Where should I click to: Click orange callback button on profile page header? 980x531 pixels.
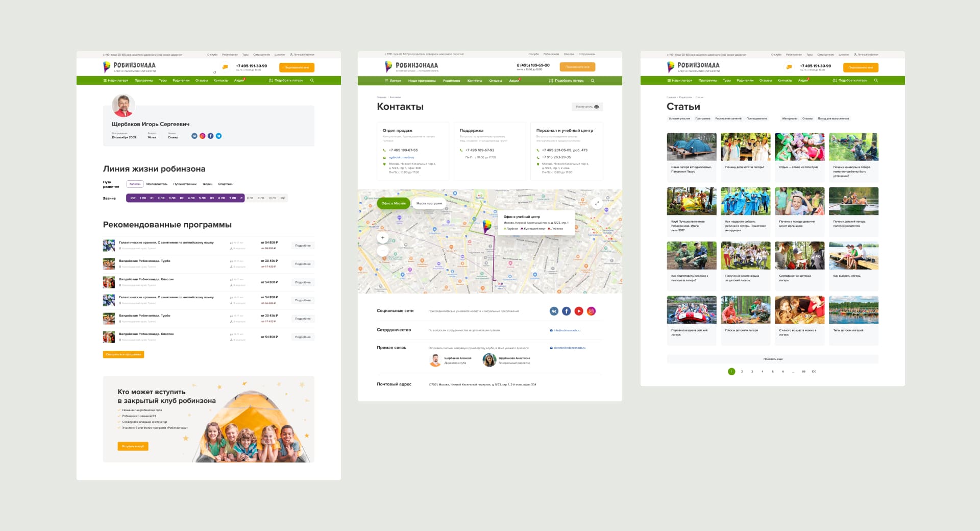pos(297,67)
